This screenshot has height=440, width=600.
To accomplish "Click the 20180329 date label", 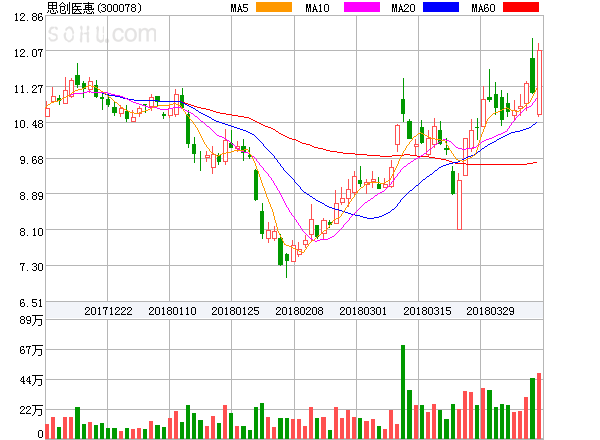I will click(490, 311).
